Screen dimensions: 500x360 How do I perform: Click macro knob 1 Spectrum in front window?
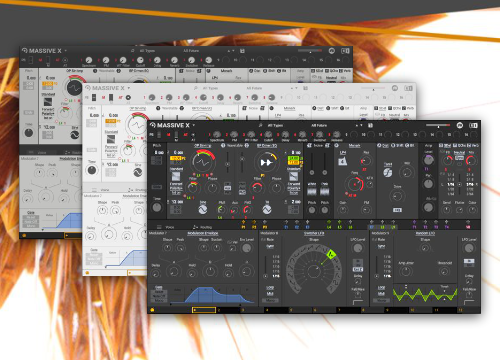217,134
